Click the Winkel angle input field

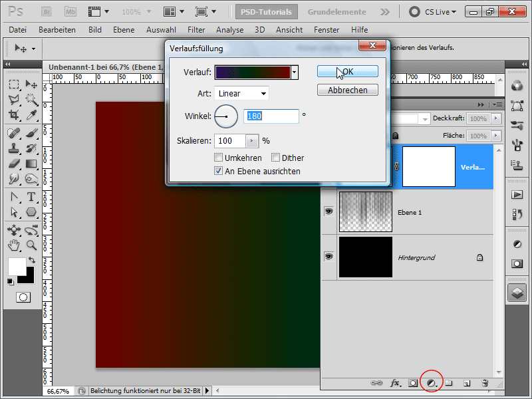coord(271,116)
